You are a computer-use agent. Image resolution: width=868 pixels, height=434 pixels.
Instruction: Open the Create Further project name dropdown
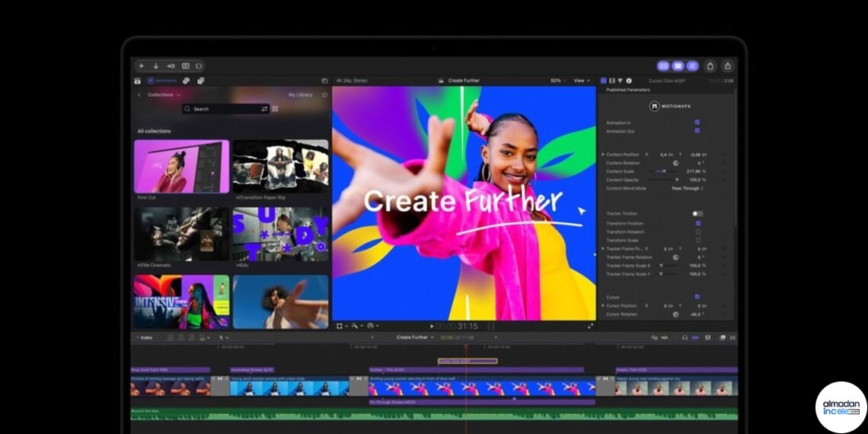pos(415,337)
